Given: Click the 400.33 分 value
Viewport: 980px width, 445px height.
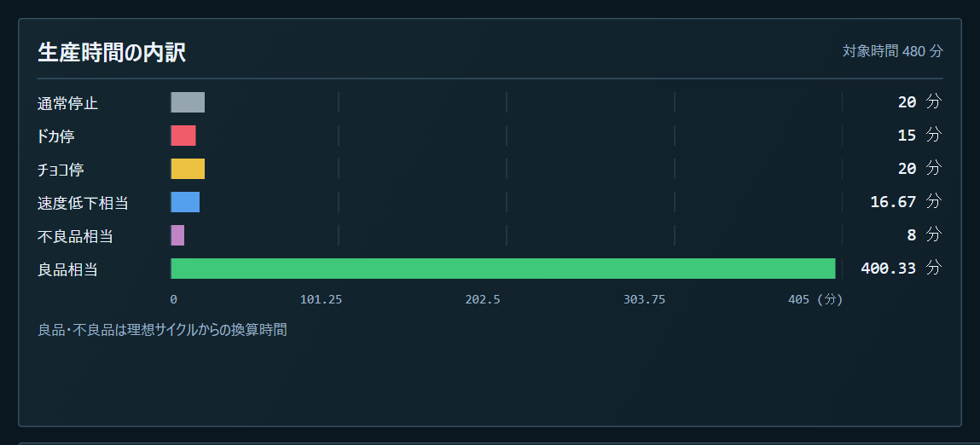Looking at the screenshot, I should [902, 268].
